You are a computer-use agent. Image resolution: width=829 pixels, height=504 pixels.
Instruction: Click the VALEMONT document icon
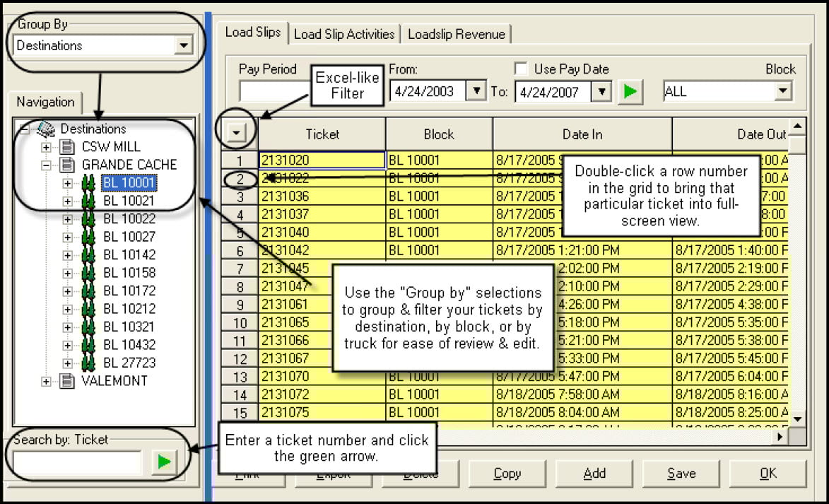click(x=66, y=380)
